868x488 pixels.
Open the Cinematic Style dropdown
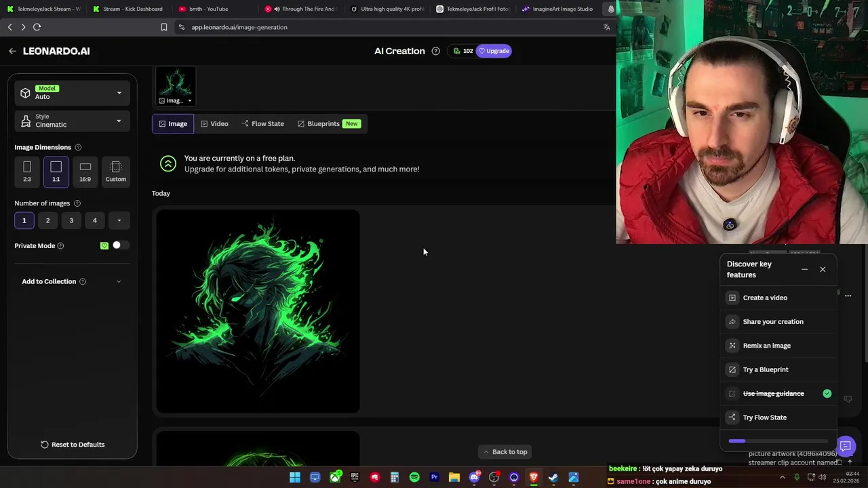(72, 121)
